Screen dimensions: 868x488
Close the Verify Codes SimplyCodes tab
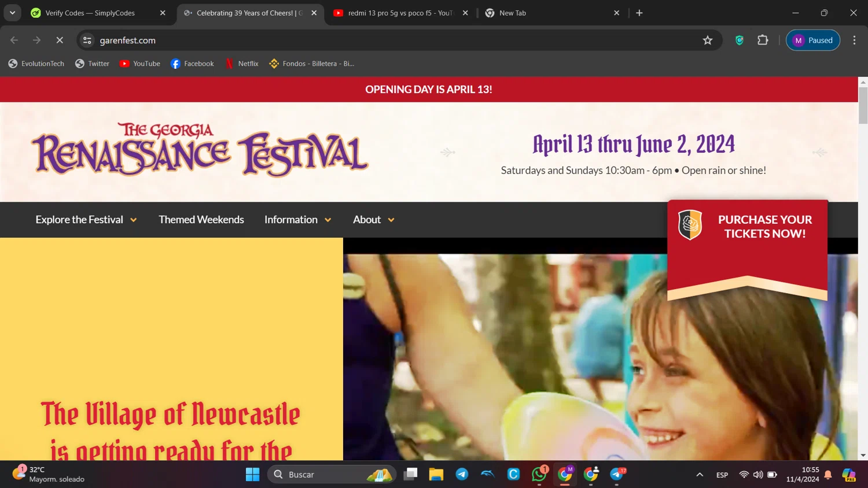[x=163, y=13]
